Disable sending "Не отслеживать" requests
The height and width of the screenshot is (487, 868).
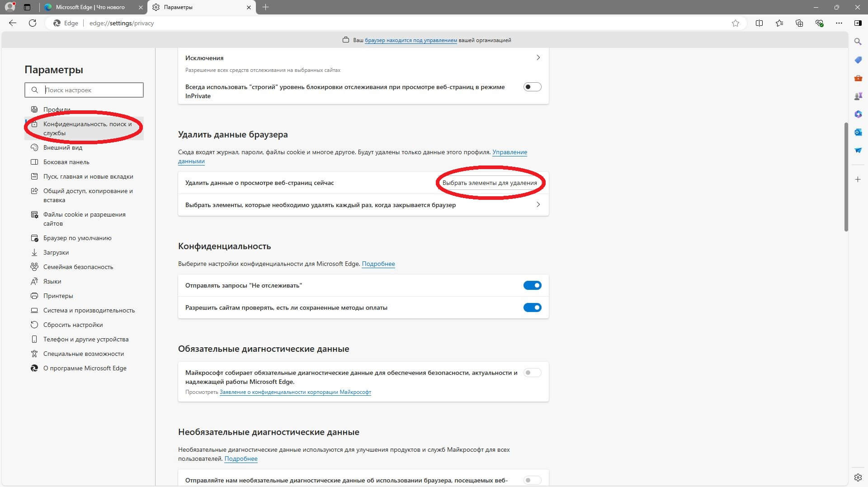532,285
